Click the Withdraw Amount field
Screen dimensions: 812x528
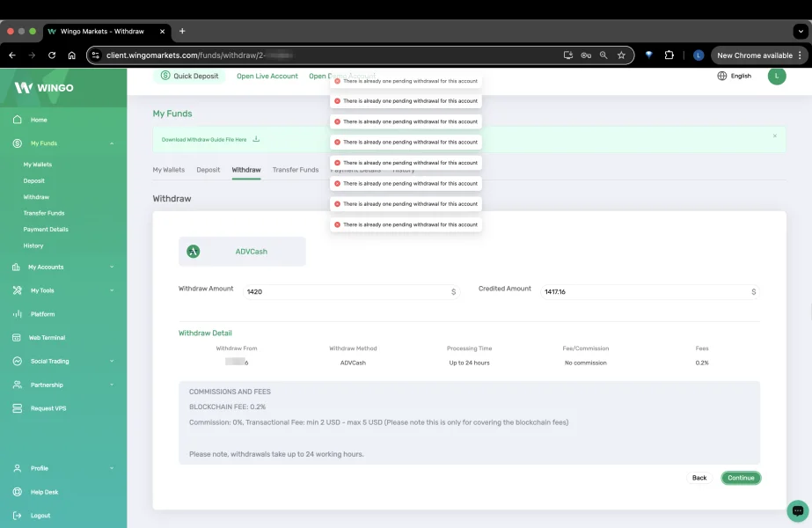[351, 292]
